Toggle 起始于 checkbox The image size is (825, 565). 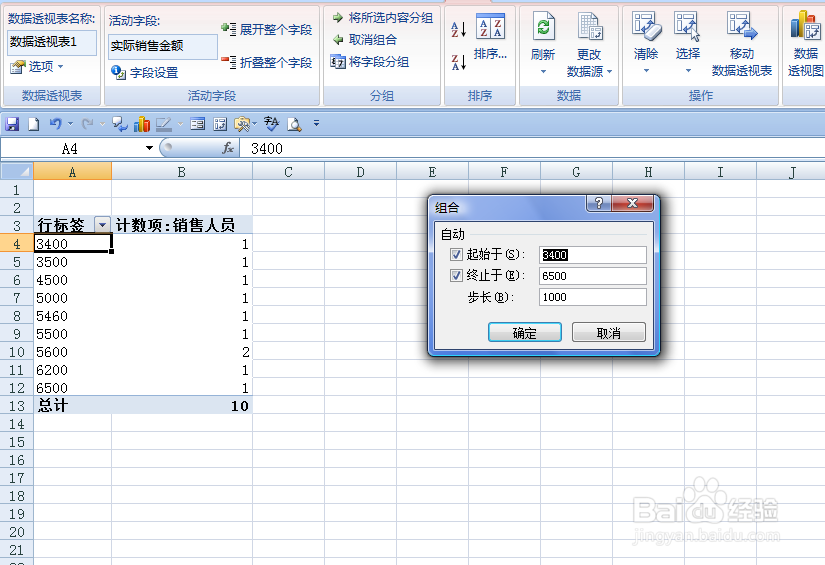pyautogui.click(x=456, y=255)
